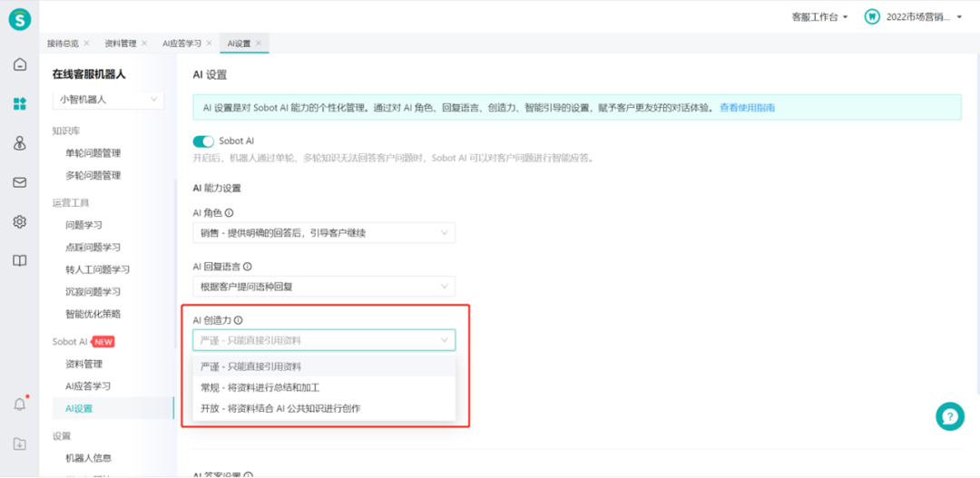Click info icon next to AI 角色
The width and height of the screenshot is (980, 478).
click(229, 213)
